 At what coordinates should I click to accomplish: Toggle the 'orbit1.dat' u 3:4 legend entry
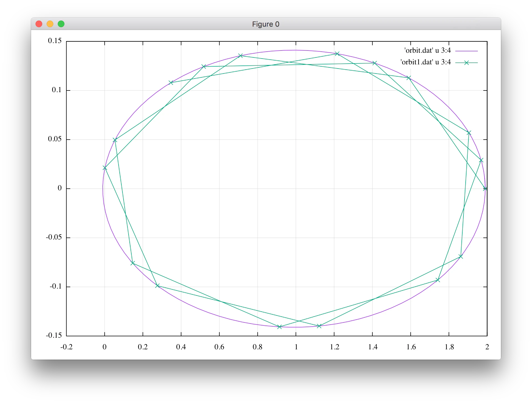coord(426,62)
